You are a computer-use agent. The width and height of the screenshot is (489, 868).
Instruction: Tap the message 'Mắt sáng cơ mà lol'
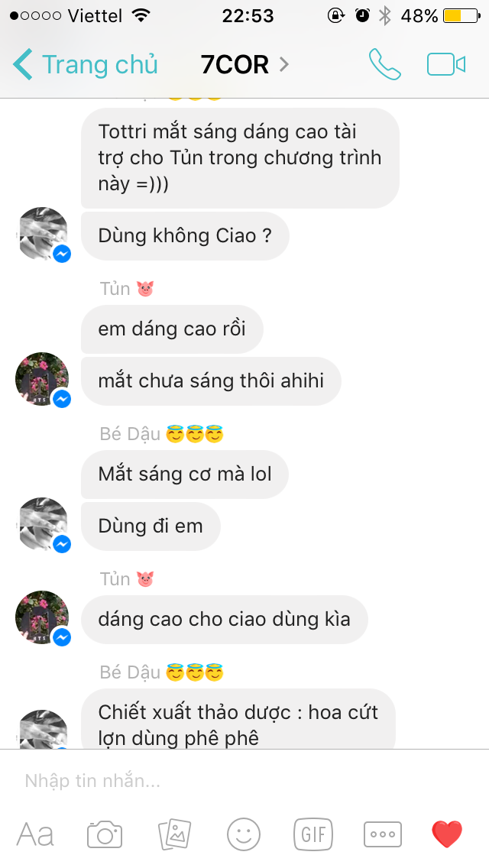point(185,474)
